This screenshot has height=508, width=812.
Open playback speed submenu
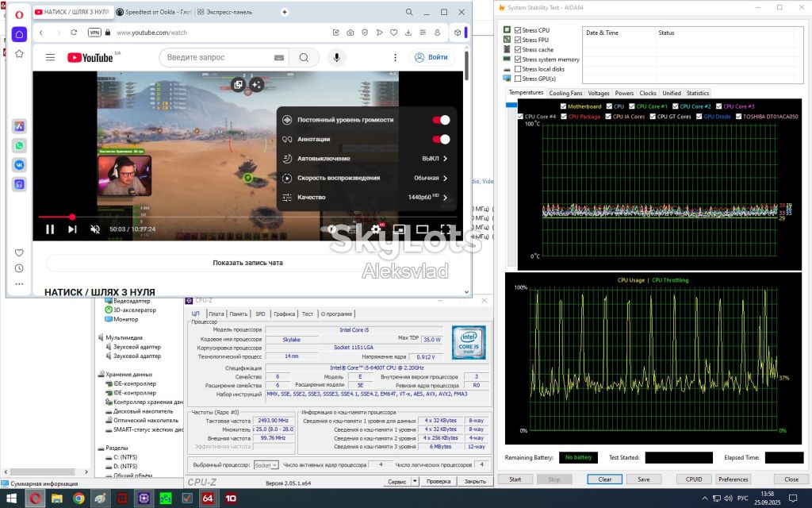click(x=366, y=178)
